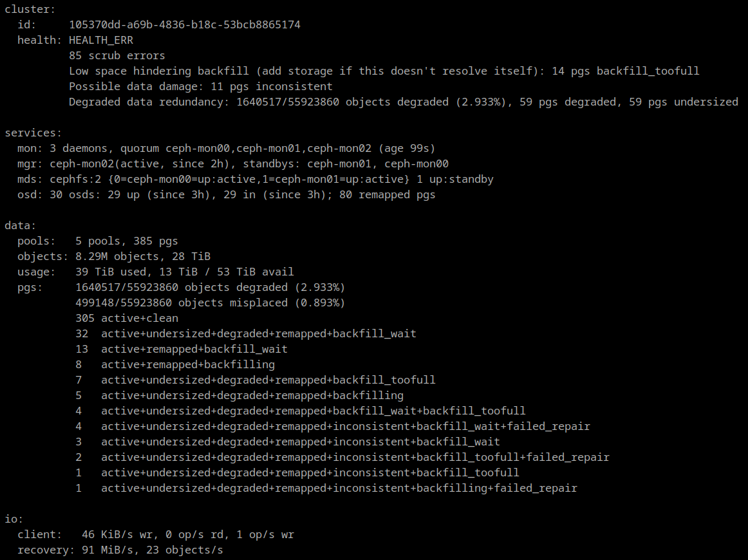Image resolution: width=748 pixels, height=560 pixels.
Task: Click '5 pools, 385 pgs' text
Action: pyautogui.click(x=126, y=241)
